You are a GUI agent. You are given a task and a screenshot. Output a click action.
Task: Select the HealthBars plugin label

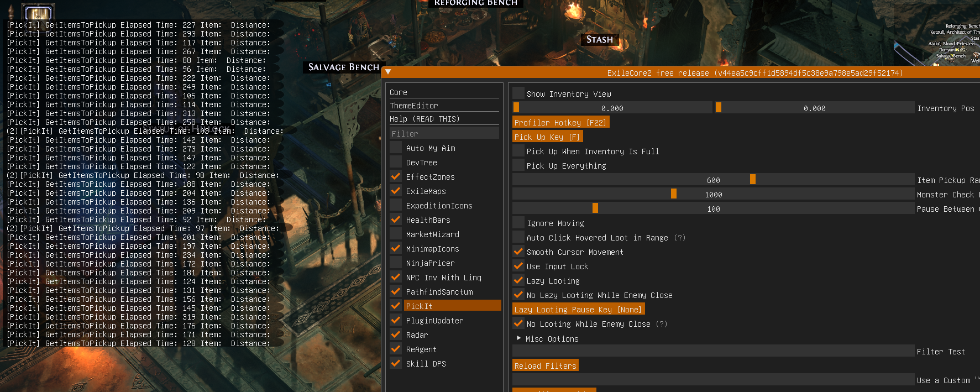pos(428,220)
